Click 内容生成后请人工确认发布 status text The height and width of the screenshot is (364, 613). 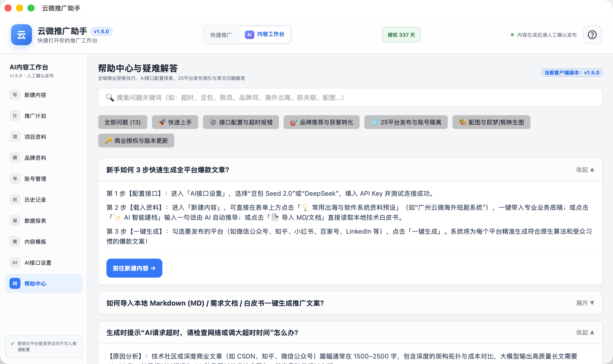tap(547, 35)
